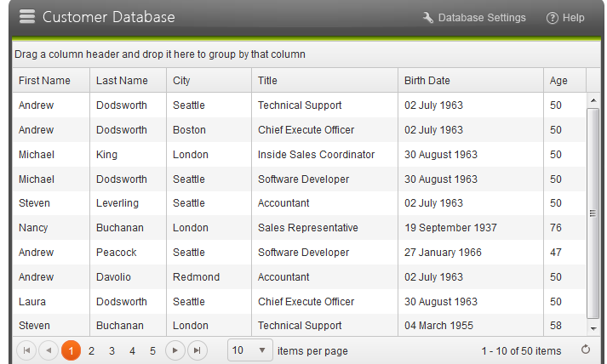Jump to page 5
This screenshot has height=364, width=607.
(x=153, y=350)
